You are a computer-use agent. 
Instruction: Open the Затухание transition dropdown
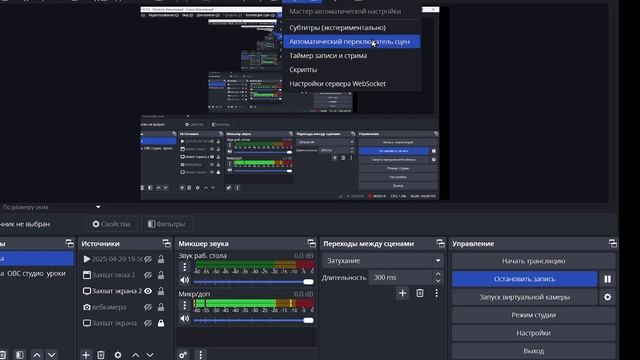383,260
